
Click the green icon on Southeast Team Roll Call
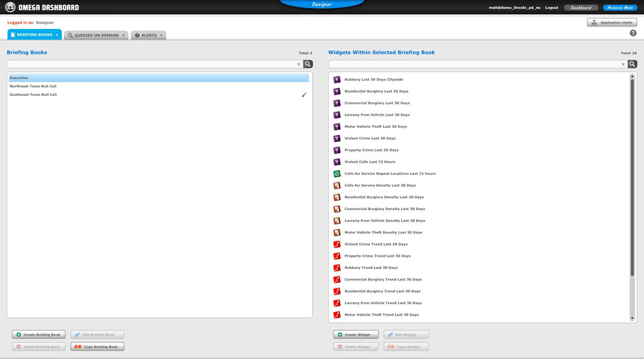(304, 95)
